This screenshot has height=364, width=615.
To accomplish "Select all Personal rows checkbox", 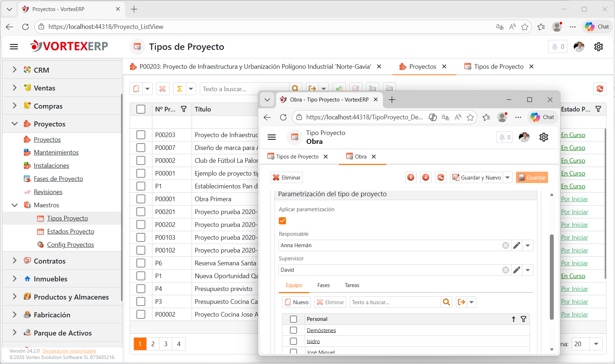I will tap(293, 319).
